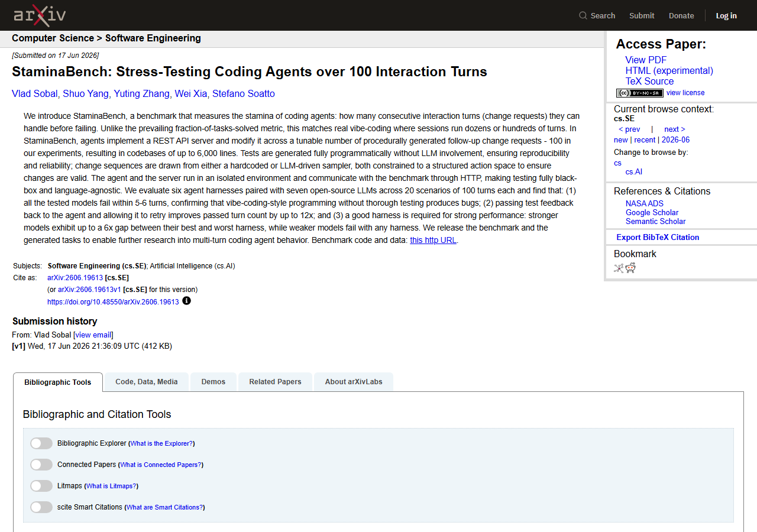This screenshot has width=757, height=532.
Task: Open 'What is Connected Papers?' link
Action: tap(161, 465)
